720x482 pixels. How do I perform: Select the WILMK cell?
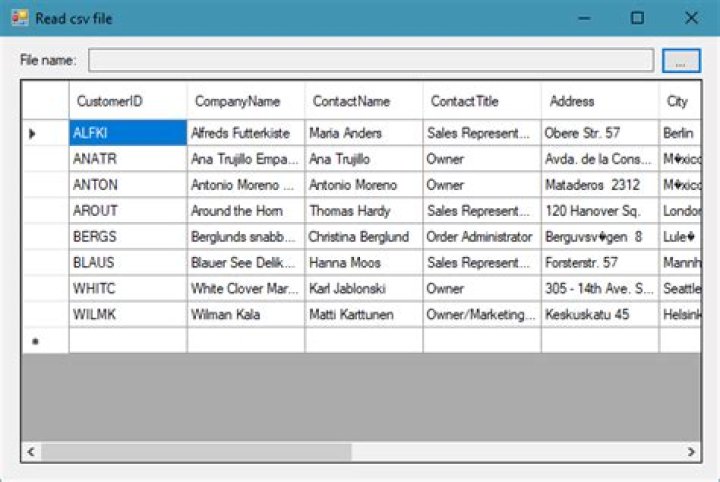(128, 314)
